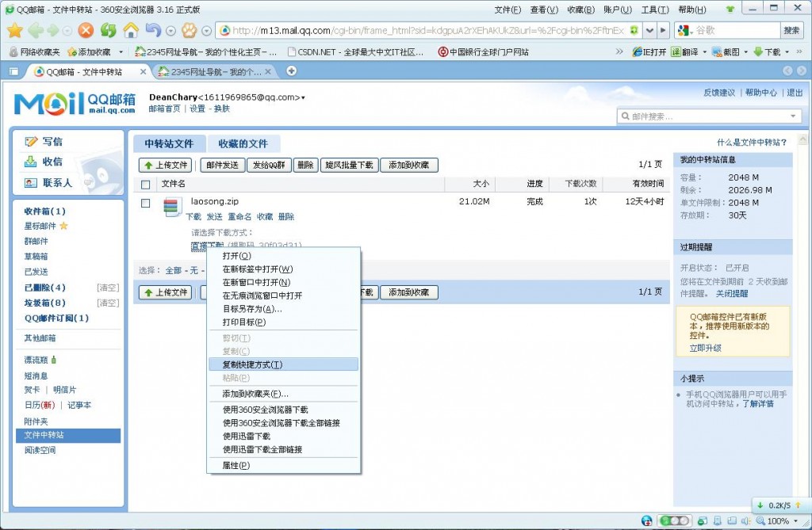Click the compose mail pencil icon
The image size is (812, 530).
click(x=31, y=141)
